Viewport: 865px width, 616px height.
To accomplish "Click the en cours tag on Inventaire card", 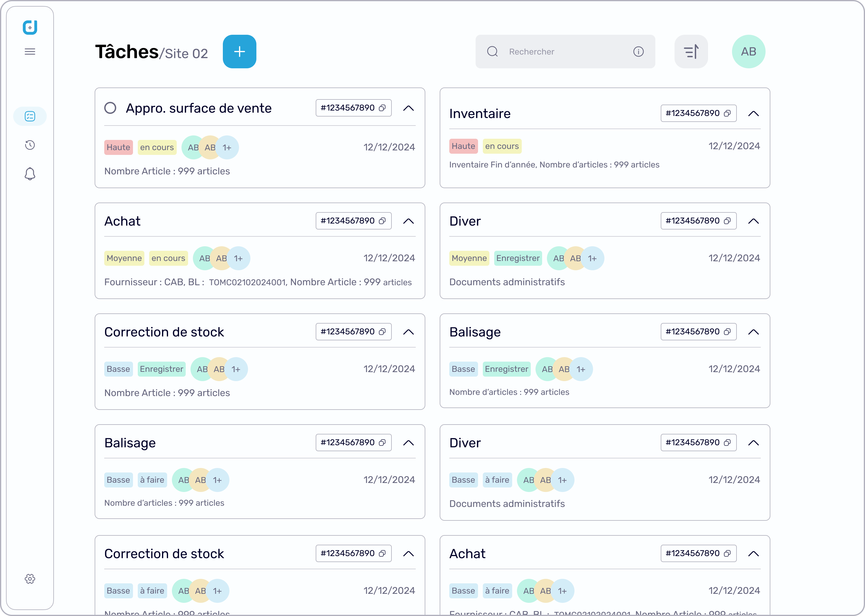I will click(502, 146).
